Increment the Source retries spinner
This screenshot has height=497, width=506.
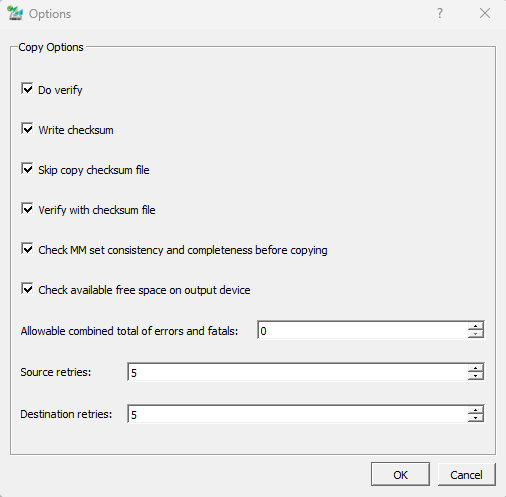[x=476, y=368]
